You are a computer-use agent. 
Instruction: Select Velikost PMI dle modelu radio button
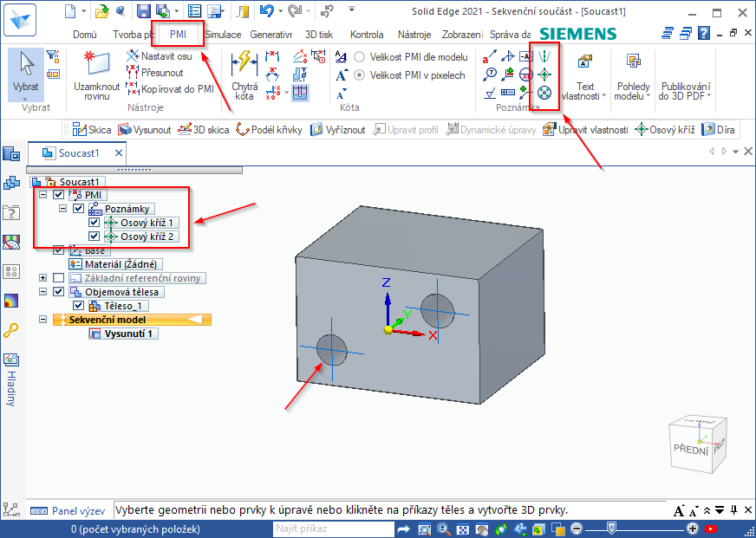(360, 57)
